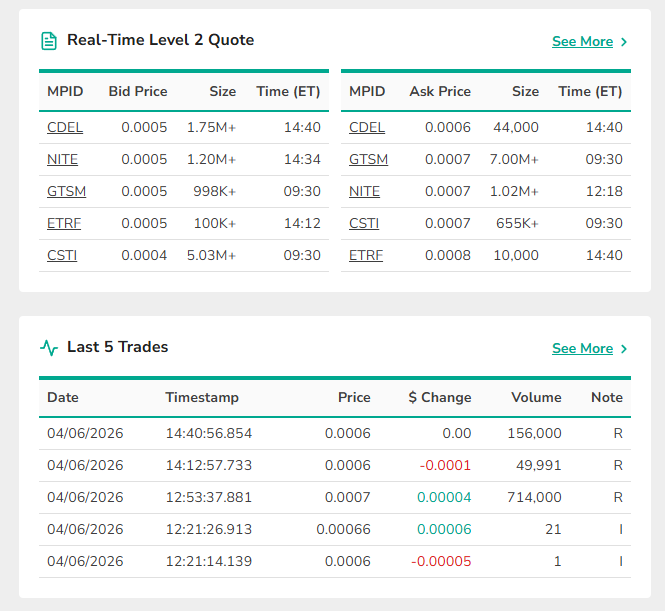665x611 pixels.
Task: Click the Volume column header
Action: (536, 397)
